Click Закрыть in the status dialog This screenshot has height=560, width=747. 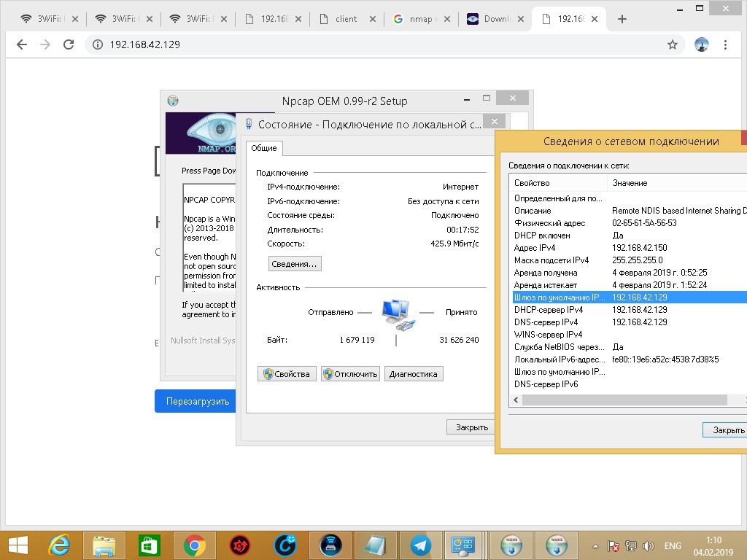472,427
